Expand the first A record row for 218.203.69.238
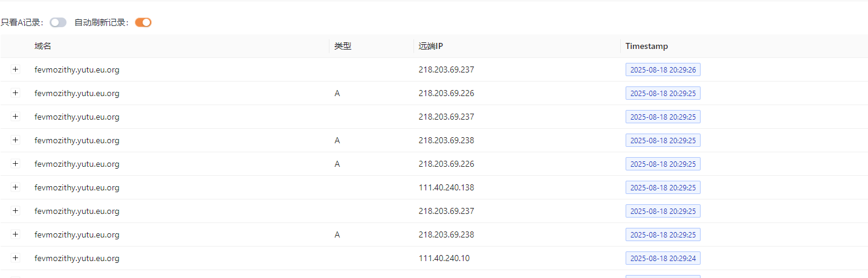Viewport: 868px width, 278px height. pos(15,140)
